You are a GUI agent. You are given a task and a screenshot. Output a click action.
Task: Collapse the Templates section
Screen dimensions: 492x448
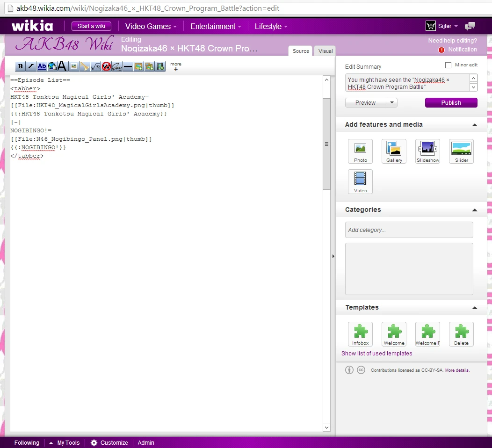(475, 308)
